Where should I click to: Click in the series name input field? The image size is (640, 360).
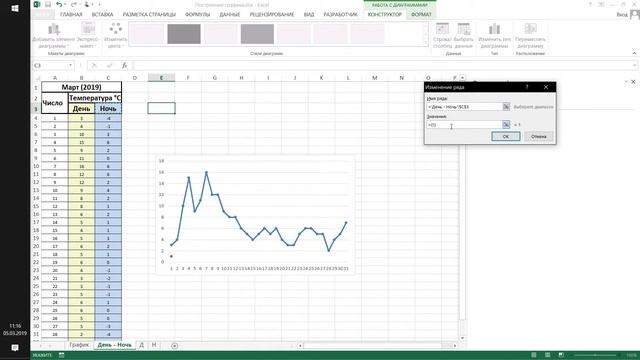pyautogui.click(x=464, y=107)
